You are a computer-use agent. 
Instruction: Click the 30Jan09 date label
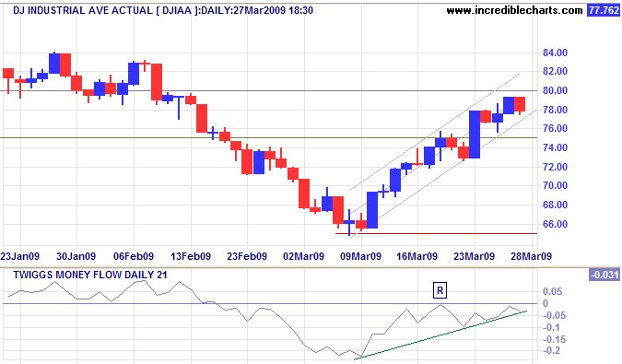(x=76, y=256)
